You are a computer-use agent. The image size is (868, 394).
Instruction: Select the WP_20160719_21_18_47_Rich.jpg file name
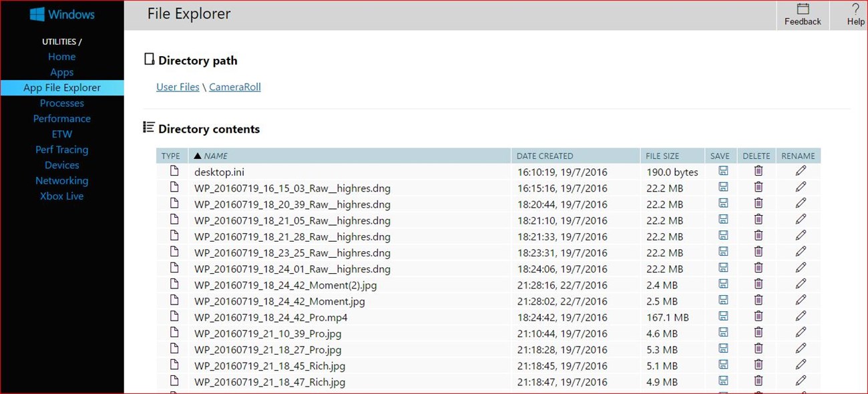point(270,382)
